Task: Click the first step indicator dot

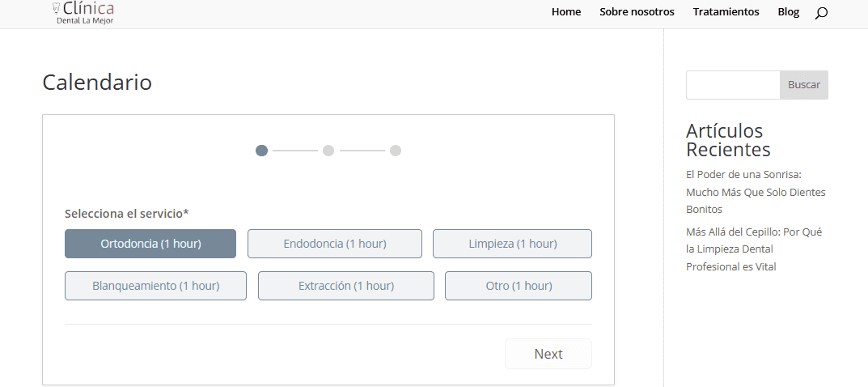Action: [261, 151]
